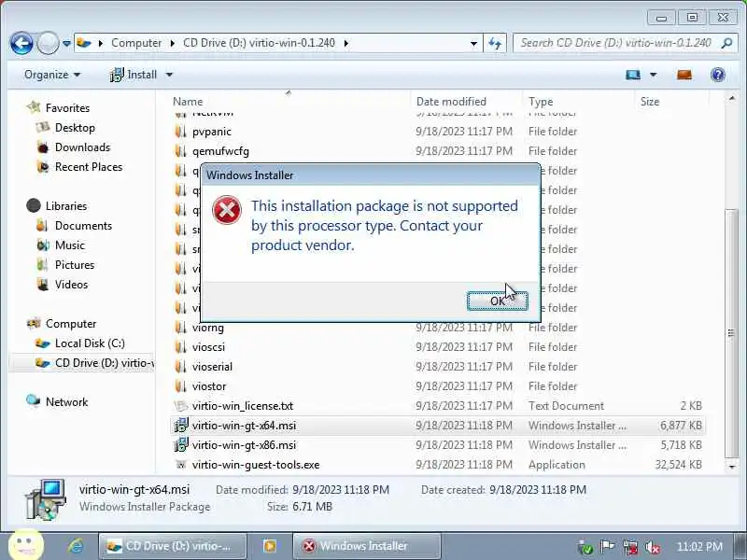Launch Internet Explorer from taskbar
747x560 pixels.
click(76, 546)
